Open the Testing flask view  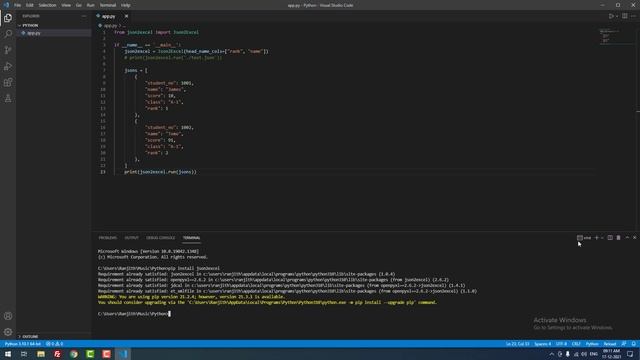[x=8, y=98]
